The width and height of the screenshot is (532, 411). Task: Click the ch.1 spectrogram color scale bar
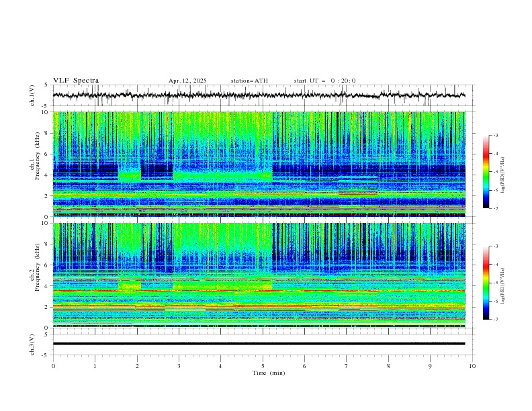coord(486,172)
